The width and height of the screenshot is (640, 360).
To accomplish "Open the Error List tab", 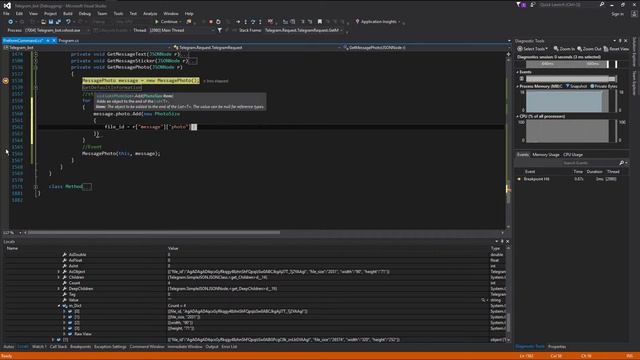I will (229, 347).
